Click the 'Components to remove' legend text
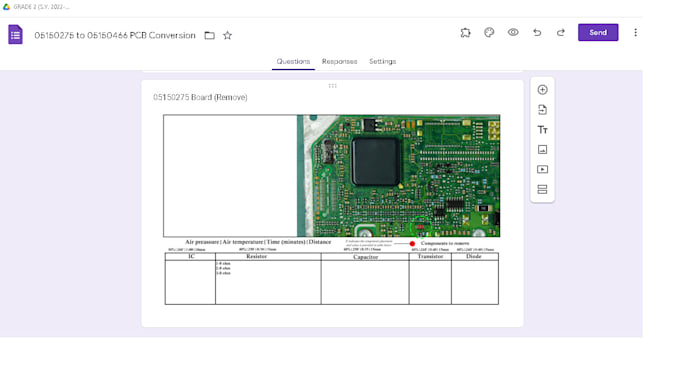The image size is (680, 382). [445, 243]
